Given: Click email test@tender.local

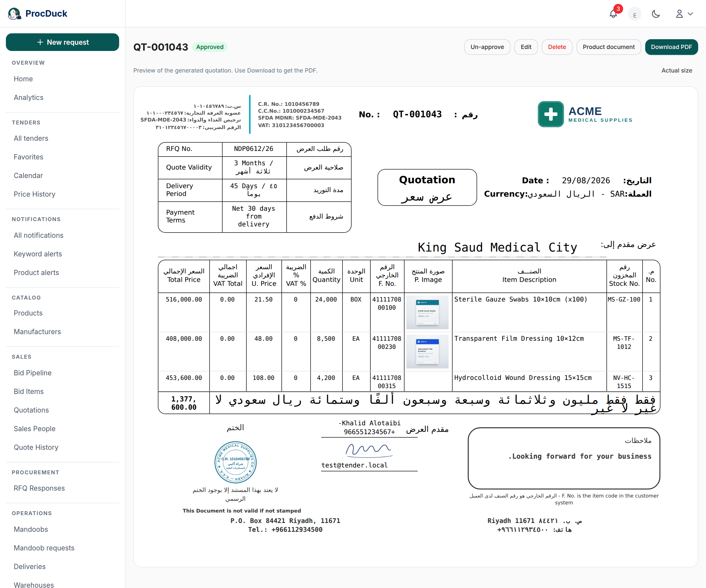Looking at the screenshot, I should (x=354, y=465).
